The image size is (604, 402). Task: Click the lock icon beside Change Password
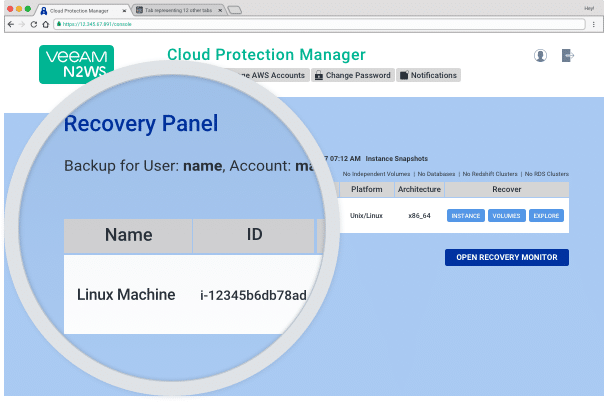pyautogui.click(x=319, y=75)
